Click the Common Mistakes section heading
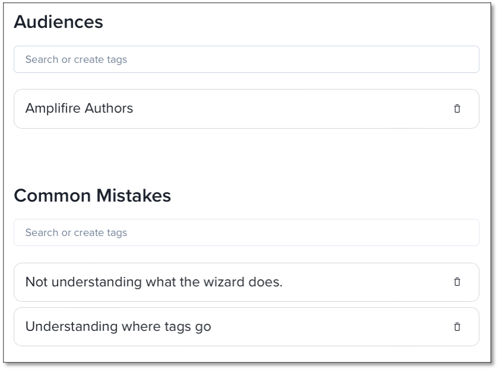The height and width of the screenshot is (370, 499). 92,195
